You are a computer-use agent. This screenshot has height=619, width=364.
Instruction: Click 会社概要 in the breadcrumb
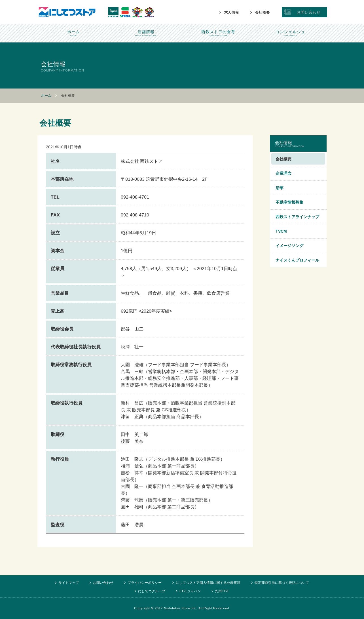click(68, 96)
